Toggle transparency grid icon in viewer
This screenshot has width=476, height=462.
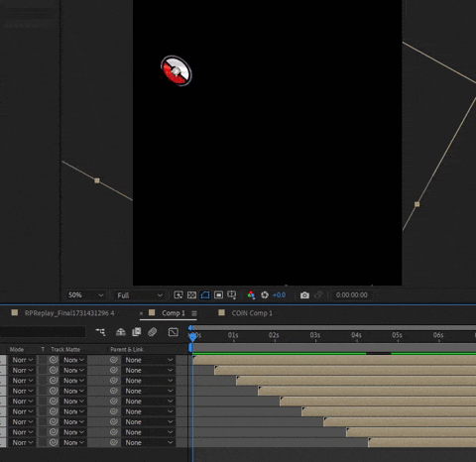point(191,294)
